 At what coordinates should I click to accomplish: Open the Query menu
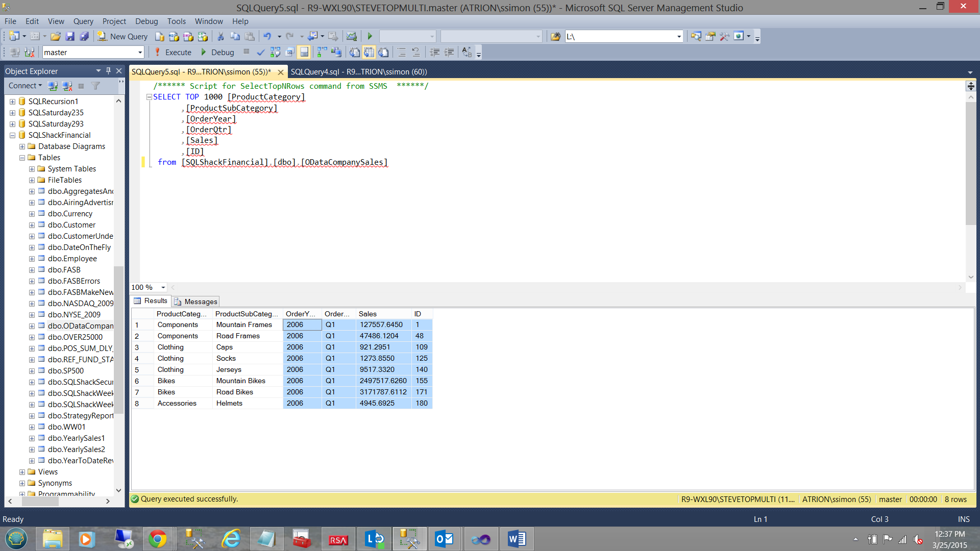83,21
